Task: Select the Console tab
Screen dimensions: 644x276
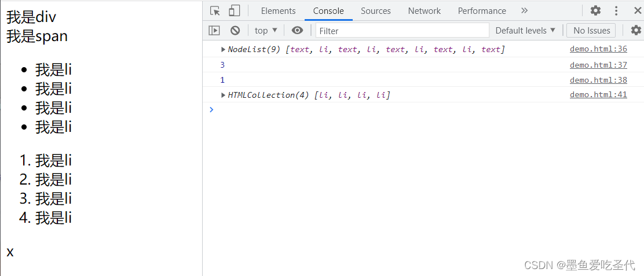Action: click(x=328, y=10)
